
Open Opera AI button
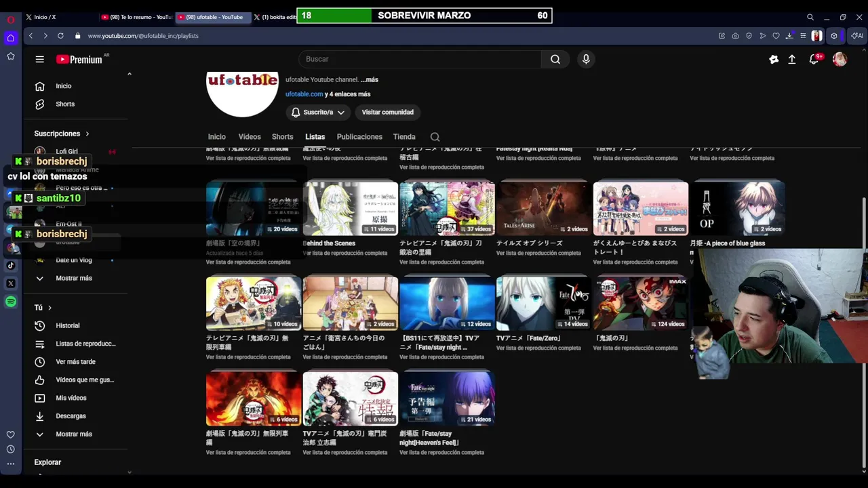[x=856, y=35]
